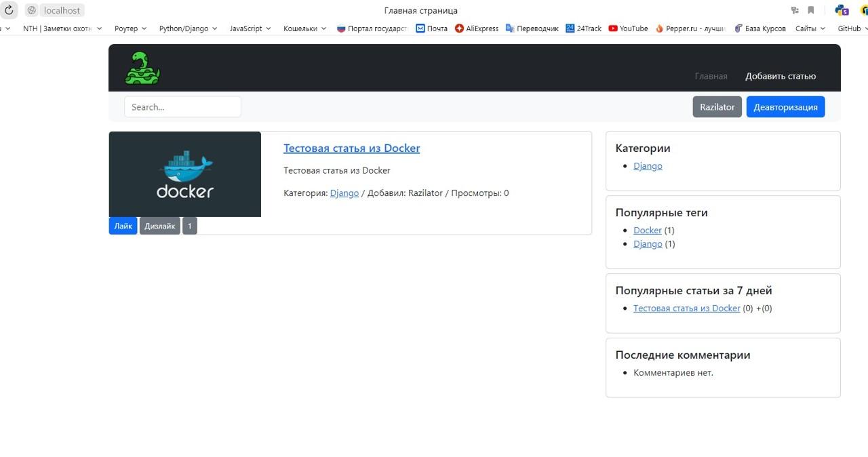The image size is (868, 457).
Task: Open the Pepper.ru bookmark
Action: pyautogui.click(x=690, y=28)
